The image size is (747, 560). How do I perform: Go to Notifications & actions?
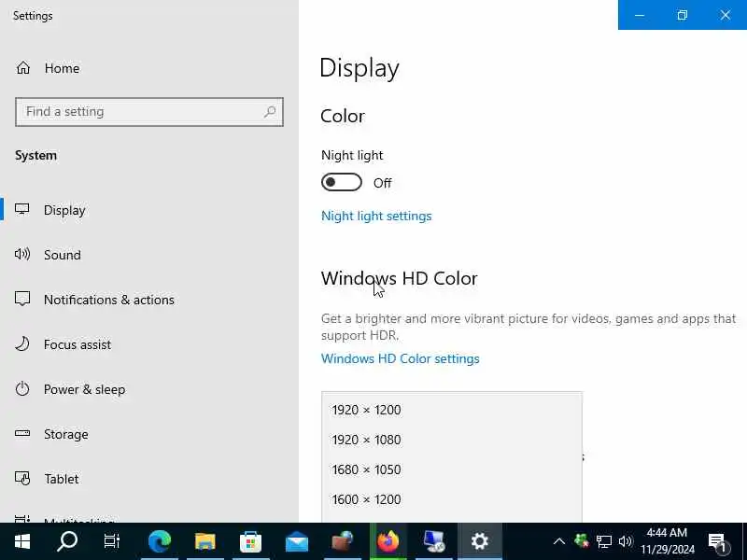point(109,300)
